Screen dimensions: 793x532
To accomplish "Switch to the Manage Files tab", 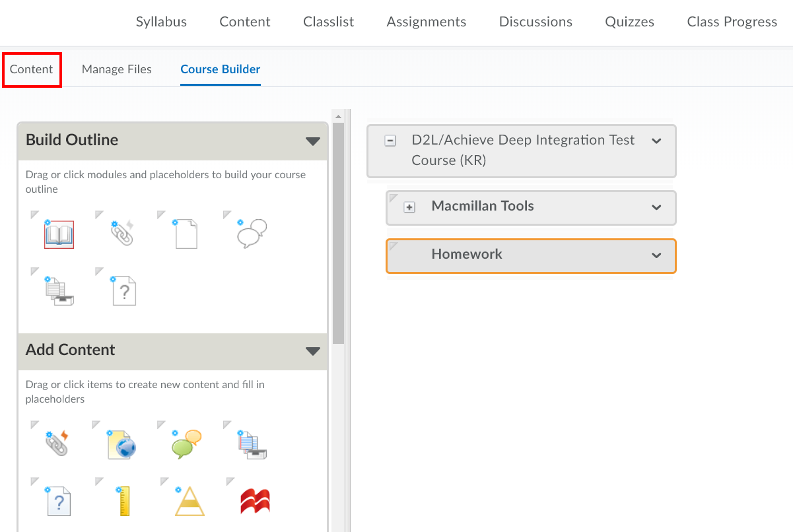I will pyautogui.click(x=116, y=69).
